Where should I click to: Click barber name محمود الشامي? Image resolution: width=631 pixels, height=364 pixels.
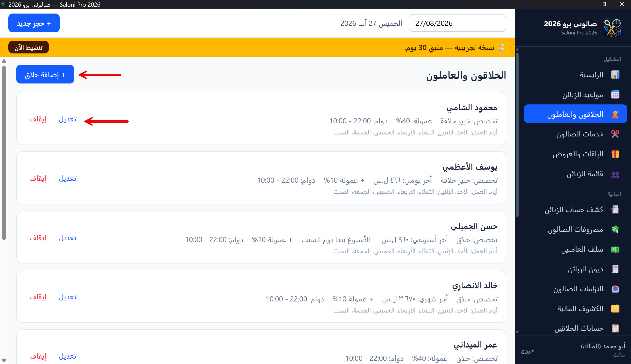[x=472, y=107]
